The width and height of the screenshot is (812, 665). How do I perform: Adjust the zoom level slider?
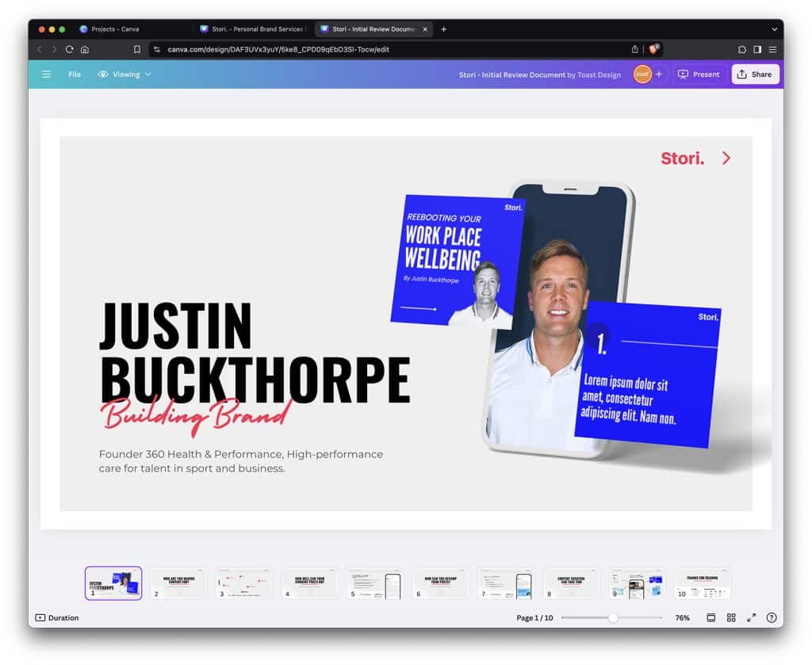click(x=612, y=617)
